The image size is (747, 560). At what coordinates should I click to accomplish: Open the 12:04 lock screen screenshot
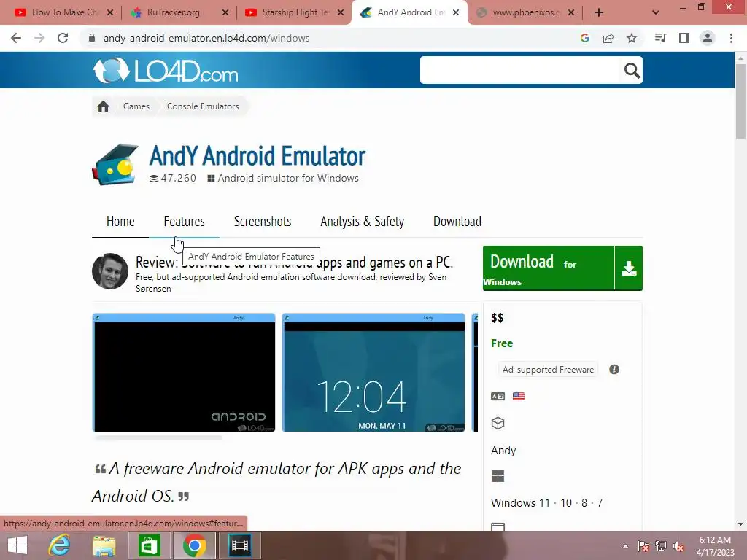373,373
